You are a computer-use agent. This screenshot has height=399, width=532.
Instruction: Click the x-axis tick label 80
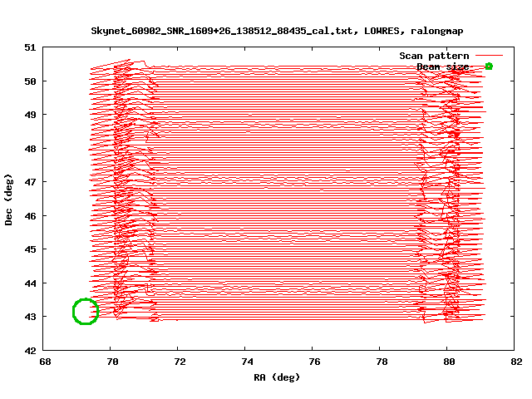pos(449,362)
